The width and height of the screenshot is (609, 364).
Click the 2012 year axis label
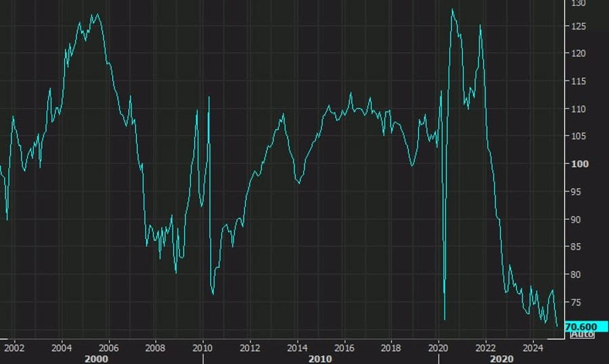coord(250,348)
